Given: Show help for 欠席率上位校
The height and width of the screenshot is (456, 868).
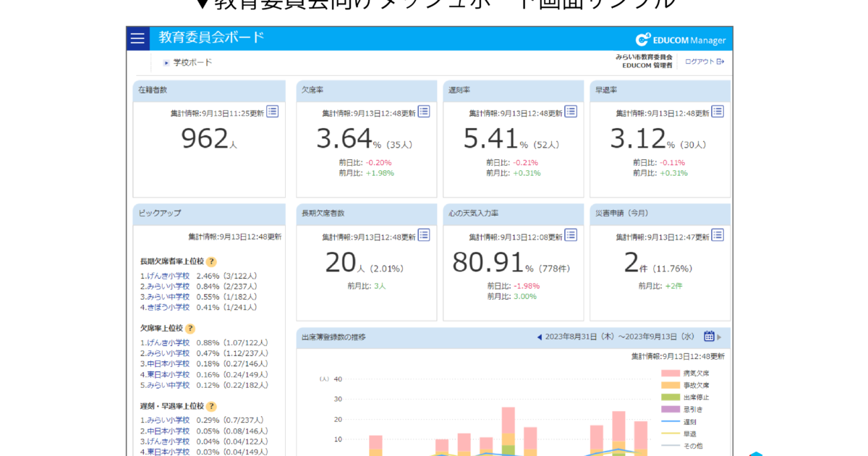Looking at the screenshot, I should (x=190, y=329).
